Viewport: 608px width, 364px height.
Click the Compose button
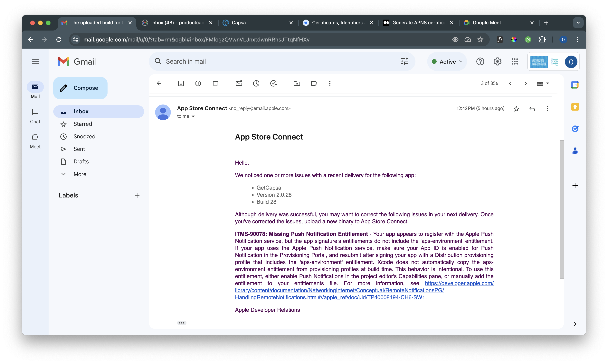(x=80, y=88)
